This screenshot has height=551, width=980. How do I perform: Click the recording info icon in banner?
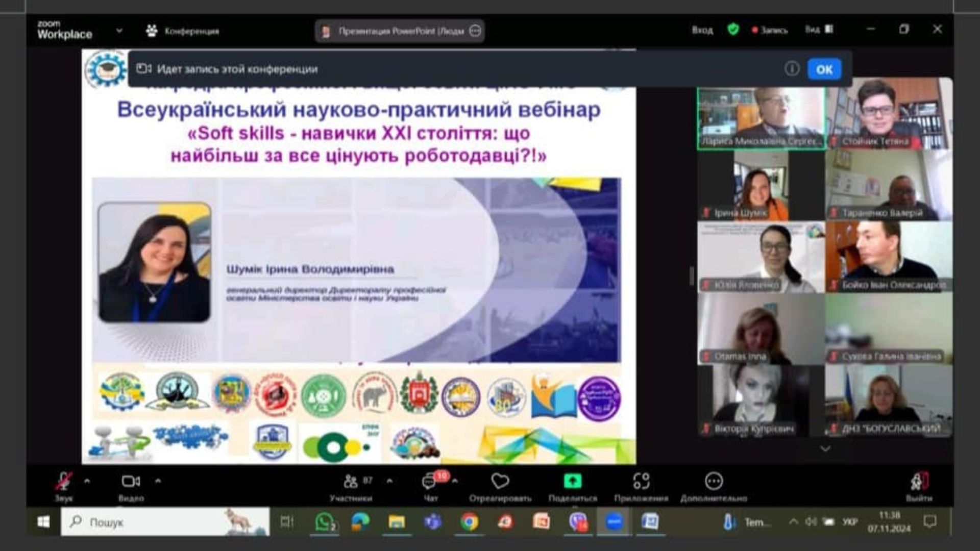coord(792,69)
